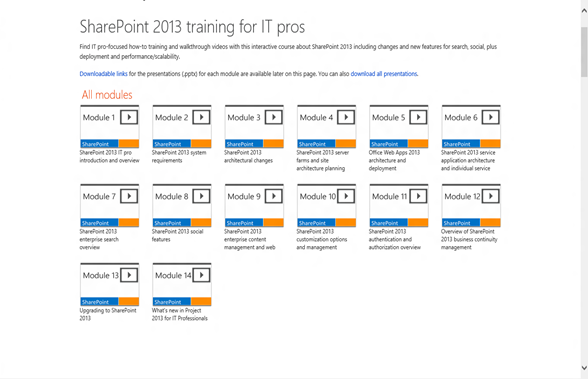Screen dimensions: 588x379
Task: Click the scrollbar down arrow
Action: click(584, 368)
